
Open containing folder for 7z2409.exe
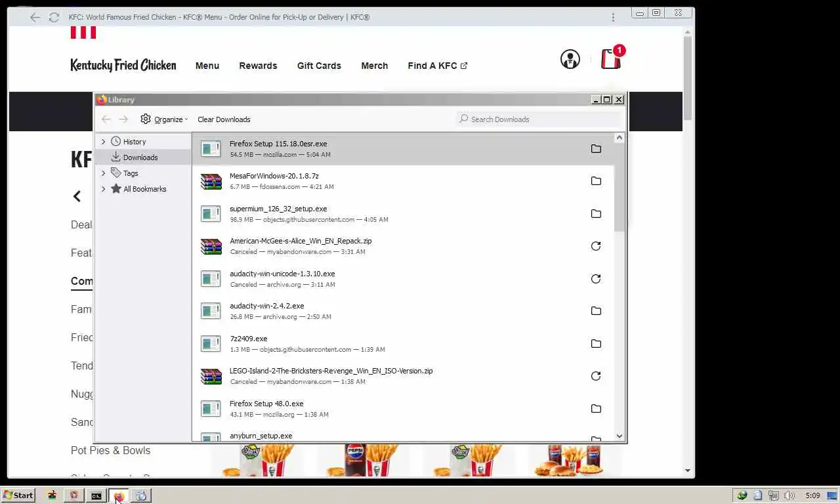coord(596,344)
